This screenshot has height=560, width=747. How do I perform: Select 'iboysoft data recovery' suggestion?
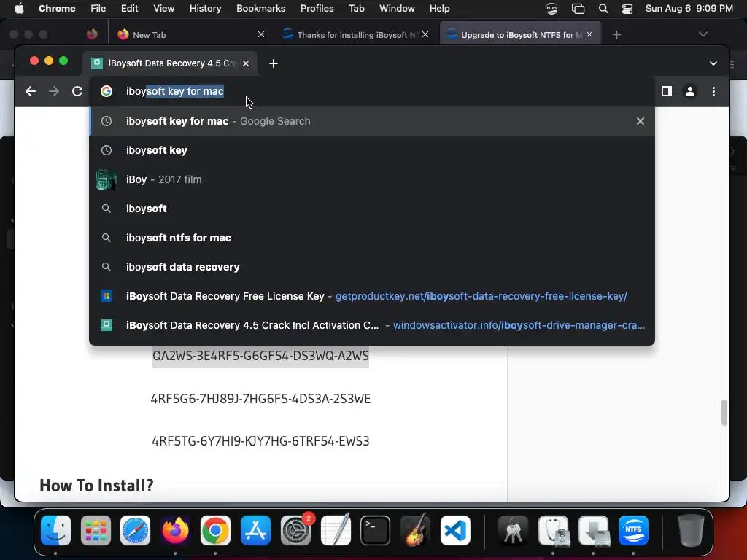tap(371, 267)
